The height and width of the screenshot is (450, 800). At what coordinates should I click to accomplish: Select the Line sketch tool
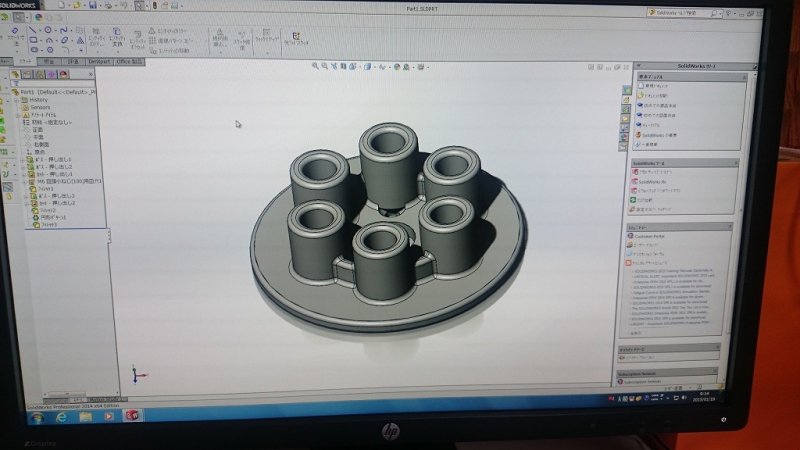point(34,30)
